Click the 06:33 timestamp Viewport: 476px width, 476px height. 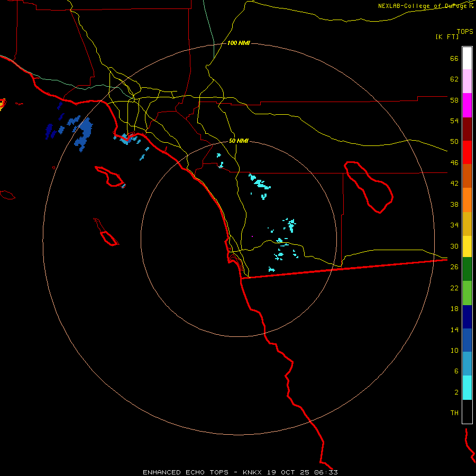[327, 472]
